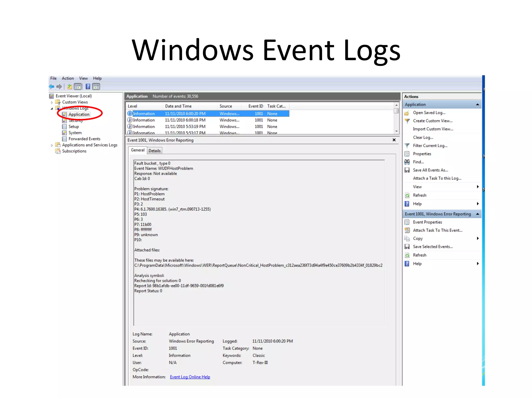The width and height of the screenshot is (532, 399).
Task: Select the highlighted 6:00:20 PM event row
Action: tap(208, 114)
